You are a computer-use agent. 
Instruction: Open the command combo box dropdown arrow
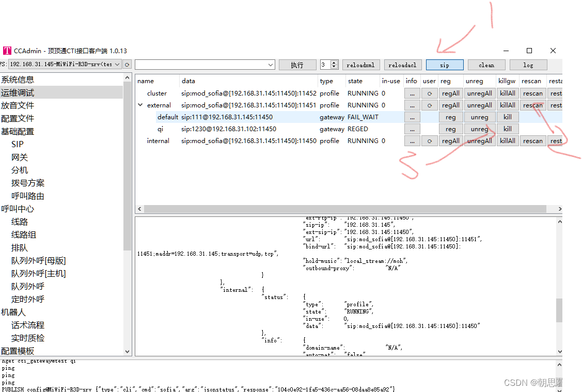pyautogui.click(x=271, y=65)
